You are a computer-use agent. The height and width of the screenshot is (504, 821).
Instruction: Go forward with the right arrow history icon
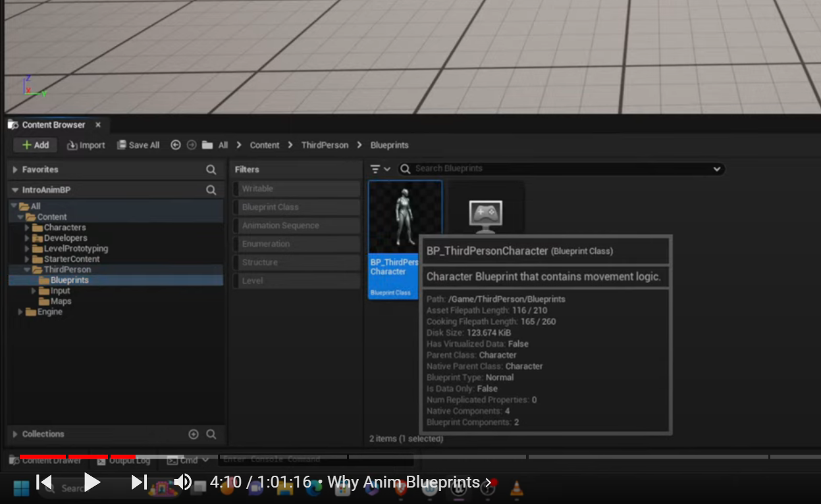192,145
